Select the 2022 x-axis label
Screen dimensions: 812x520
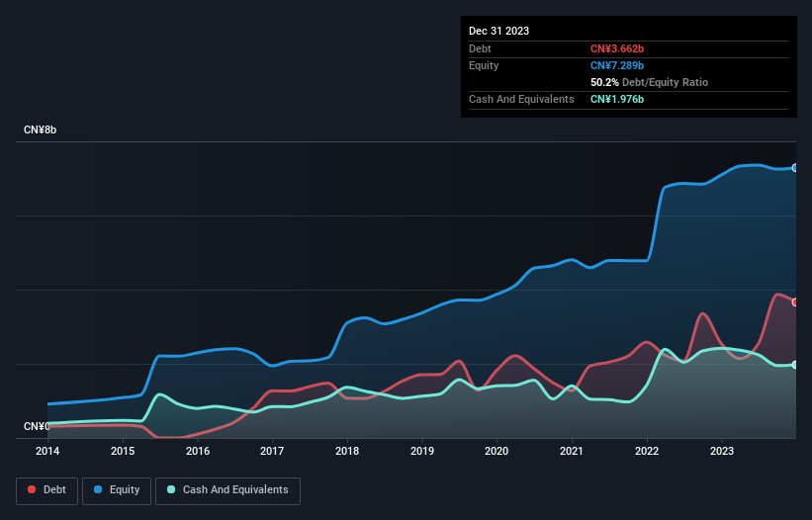coord(647,451)
